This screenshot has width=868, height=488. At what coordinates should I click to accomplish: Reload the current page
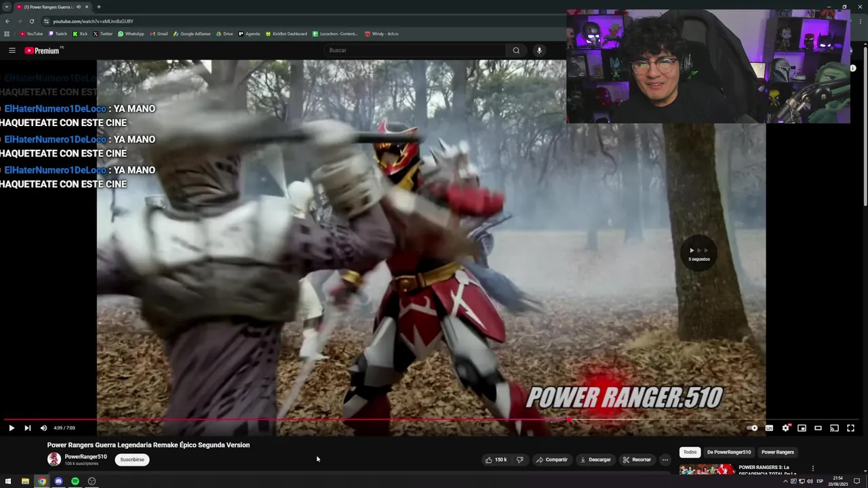click(31, 21)
